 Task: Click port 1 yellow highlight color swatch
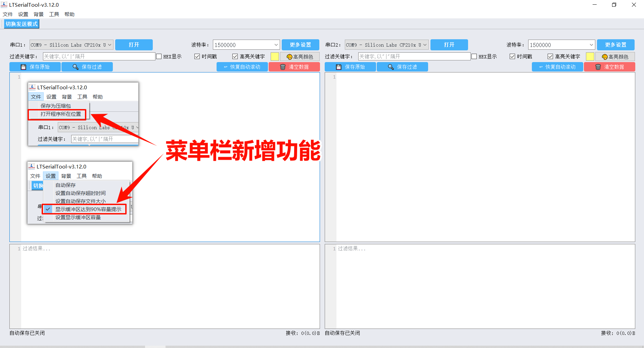click(x=275, y=56)
